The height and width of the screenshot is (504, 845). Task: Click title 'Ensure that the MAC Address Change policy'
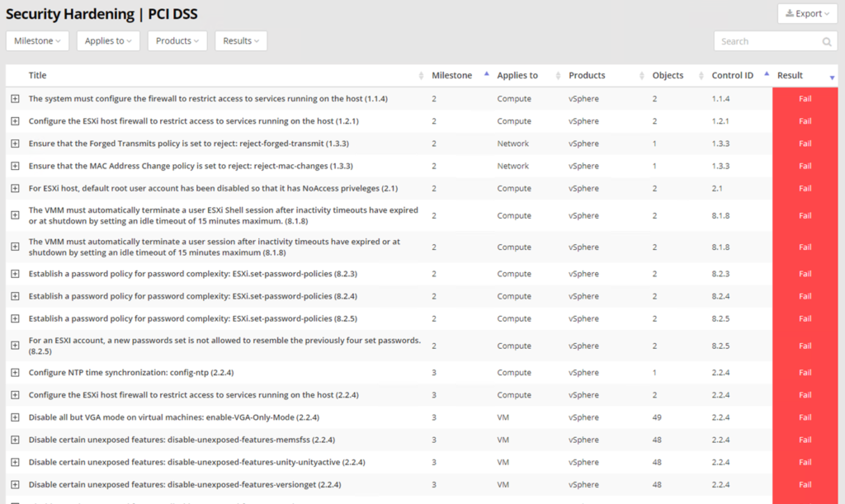tap(191, 166)
